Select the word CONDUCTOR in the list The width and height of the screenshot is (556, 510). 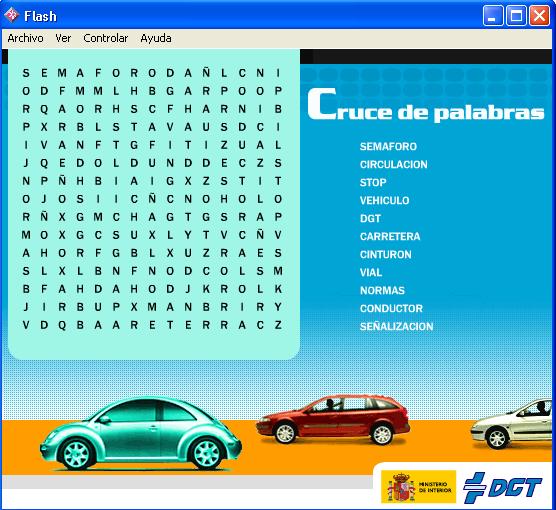391,309
